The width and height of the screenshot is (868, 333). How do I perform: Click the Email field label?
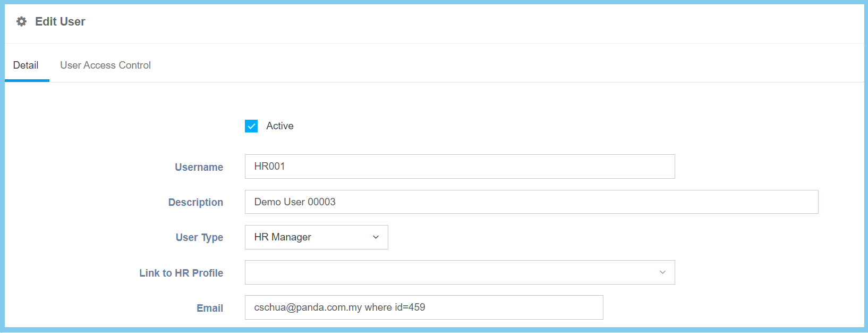[x=210, y=308]
